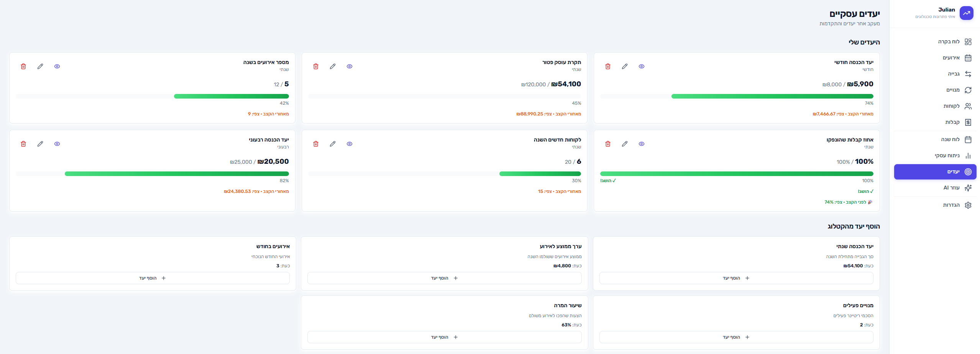Open קבלות receipts page
Image resolution: width=980 pixels, height=354 pixels.
point(935,122)
